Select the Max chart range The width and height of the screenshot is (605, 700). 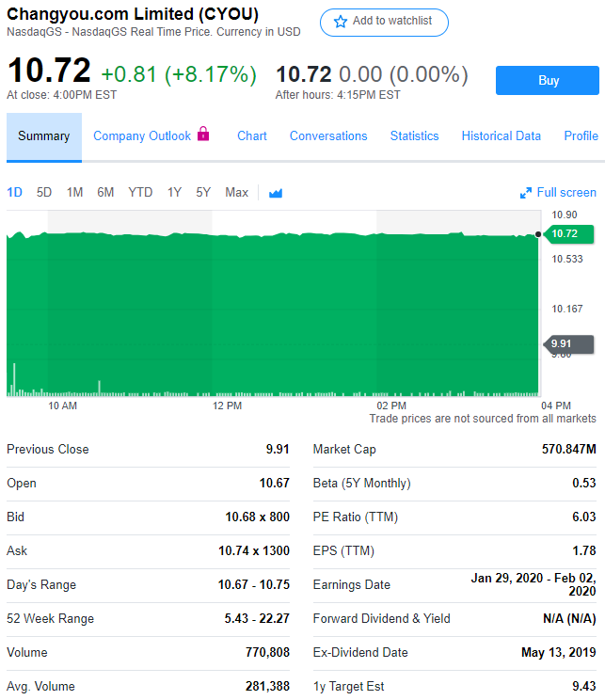[237, 193]
